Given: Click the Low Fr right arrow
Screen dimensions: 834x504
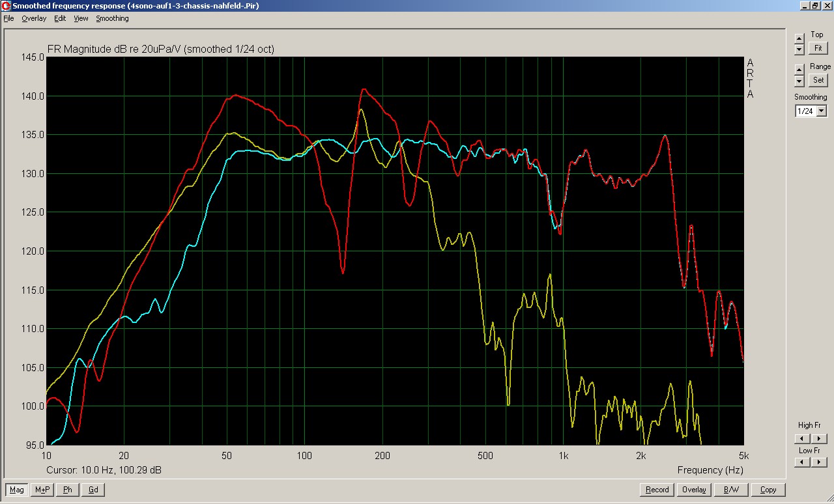Looking at the screenshot, I should (820, 462).
